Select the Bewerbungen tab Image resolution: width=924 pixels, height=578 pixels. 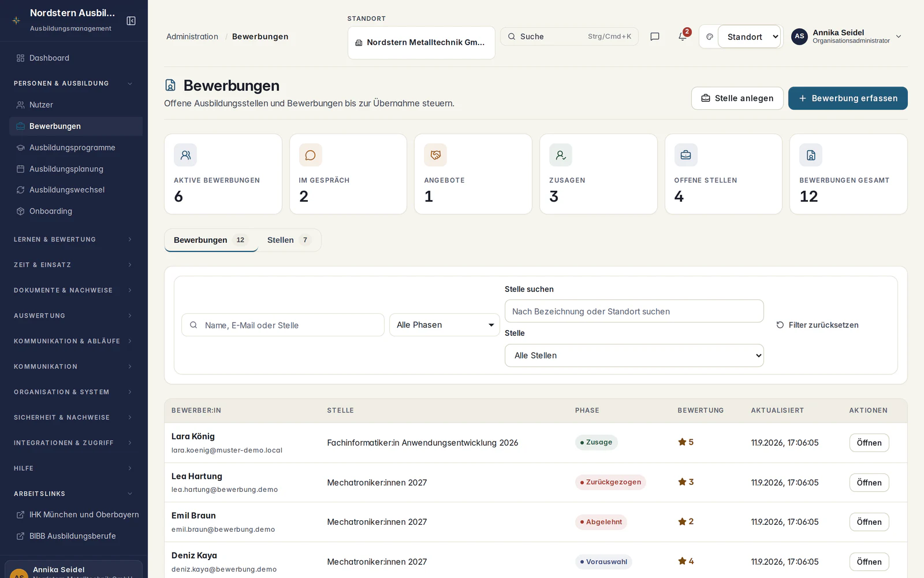(x=211, y=240)
